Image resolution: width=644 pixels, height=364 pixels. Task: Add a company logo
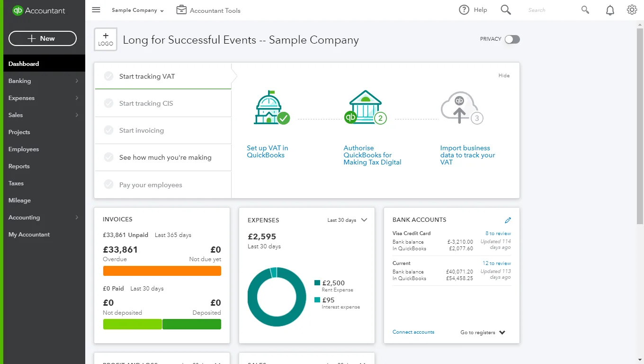[x=106, y=39]
